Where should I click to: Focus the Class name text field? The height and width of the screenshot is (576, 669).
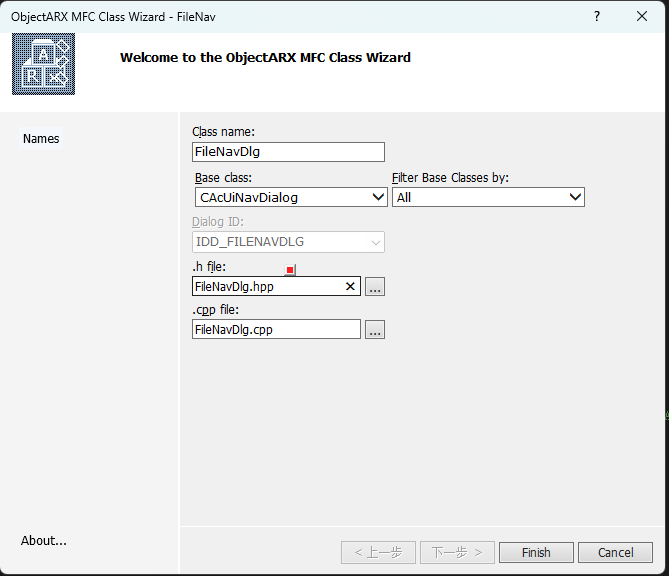pyautogui.click(x=288, y=152)
